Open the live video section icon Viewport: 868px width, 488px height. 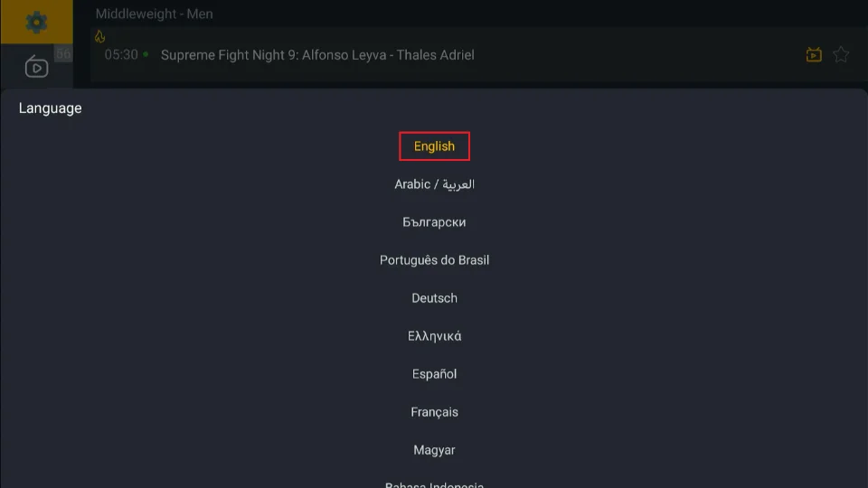click(x=36, y=66)
